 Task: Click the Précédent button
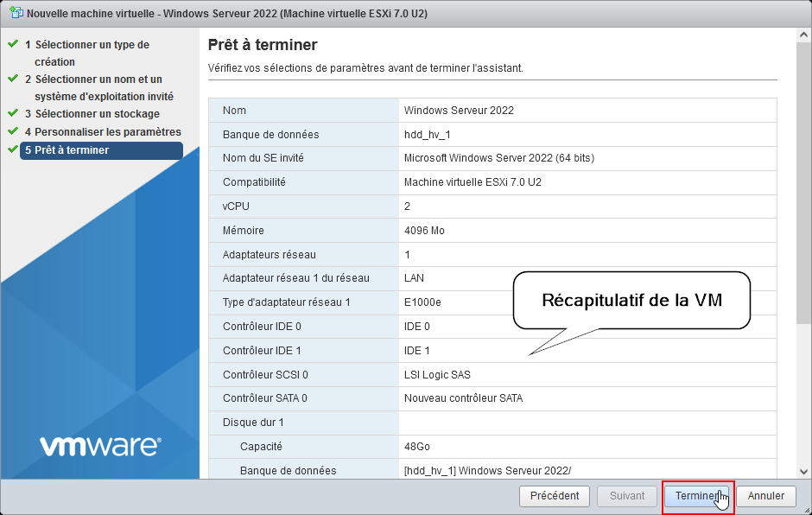point(555,496)
